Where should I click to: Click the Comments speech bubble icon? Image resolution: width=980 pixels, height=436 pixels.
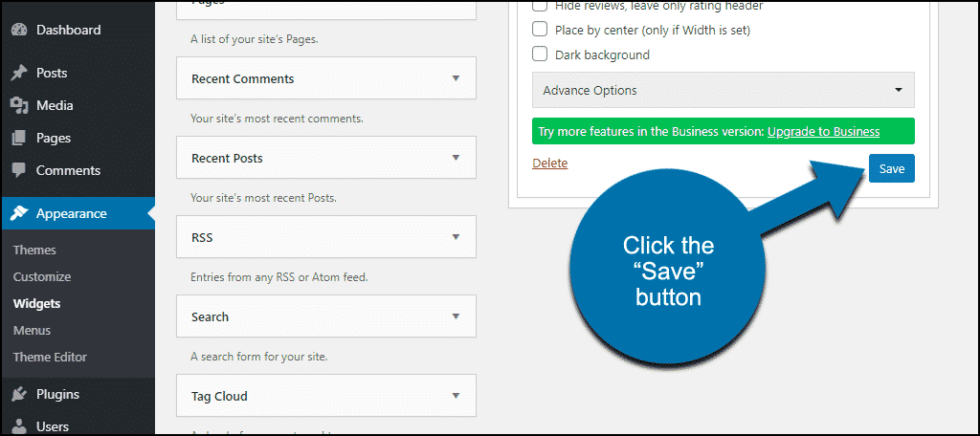19,170
